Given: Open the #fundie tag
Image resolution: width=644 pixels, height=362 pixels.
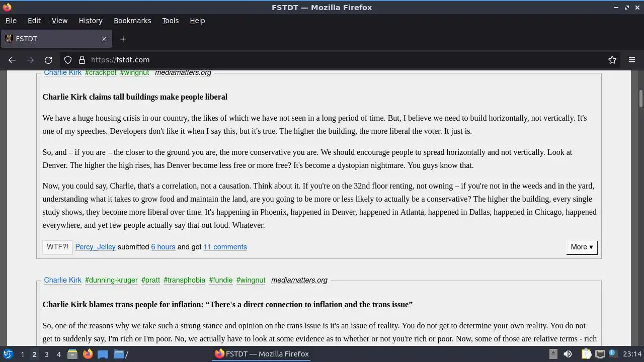Looking at the screenshot, I should 221,280.
